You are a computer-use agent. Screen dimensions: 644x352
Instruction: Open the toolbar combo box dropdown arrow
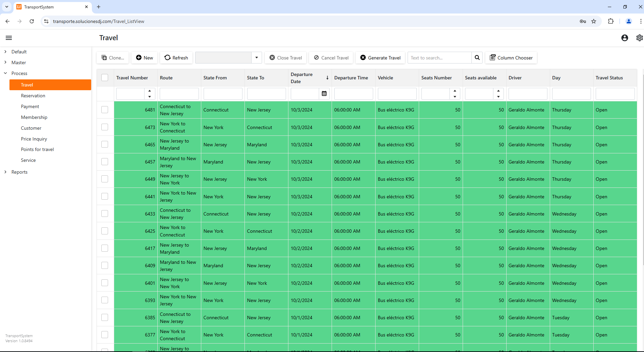click(x=257, y=58)
